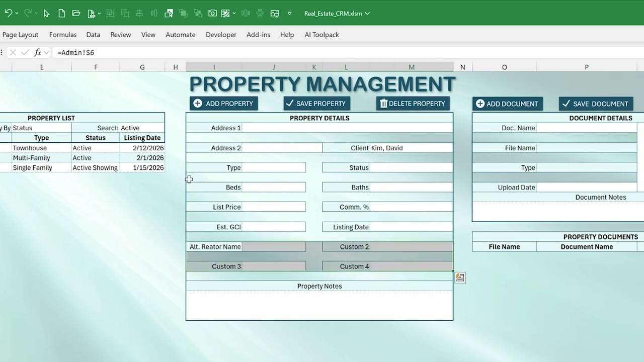Click the Address 1 input field

pos(347,128)
